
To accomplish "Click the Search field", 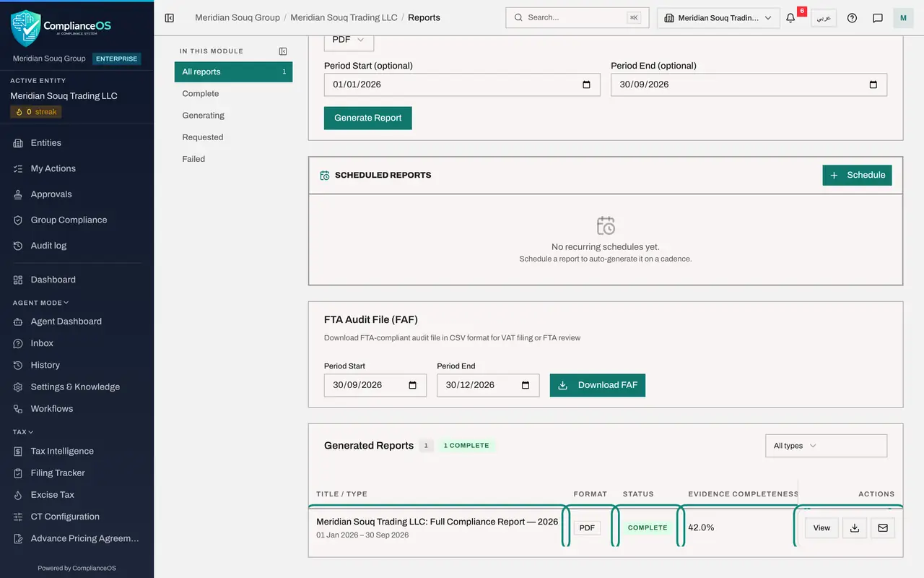I will (577, 18).
